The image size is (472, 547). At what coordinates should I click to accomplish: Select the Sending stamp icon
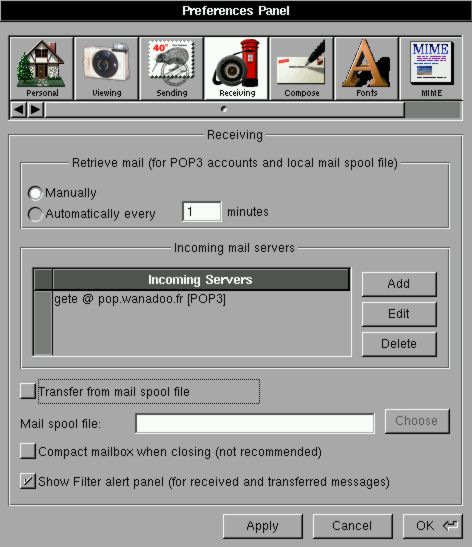pyautogui.click(x=171, y=68)
